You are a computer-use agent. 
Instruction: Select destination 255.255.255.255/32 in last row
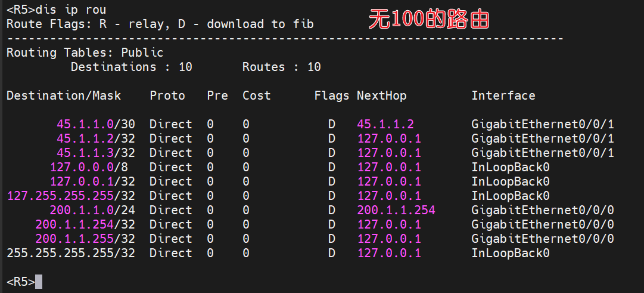coord(71,253)
